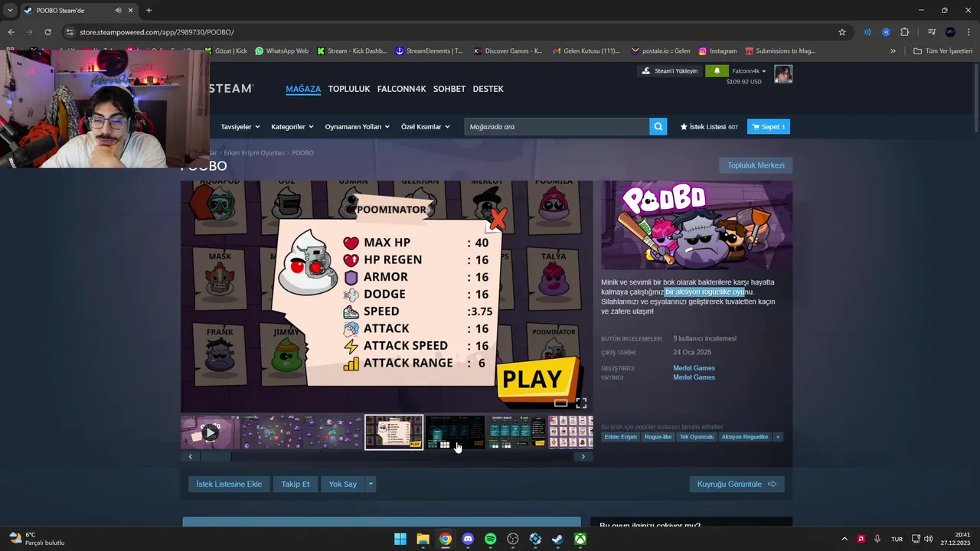
Task: Open Merlot Games developer link
Action: coord(694,368)
